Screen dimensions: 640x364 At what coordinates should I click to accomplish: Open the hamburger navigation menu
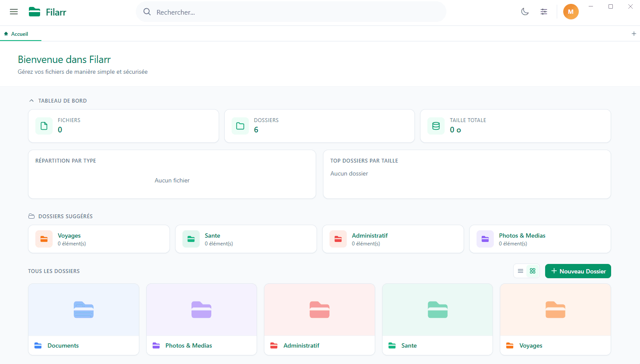(14, 12)
